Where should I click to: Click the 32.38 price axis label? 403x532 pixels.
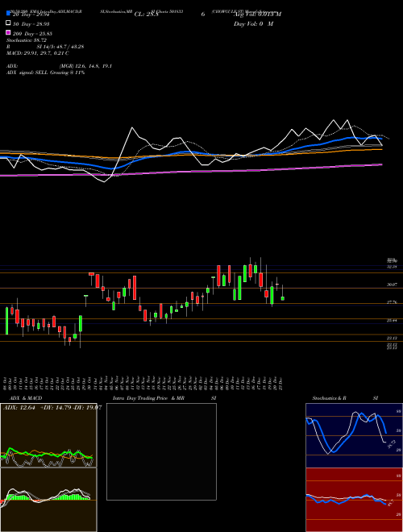[392, 267]
